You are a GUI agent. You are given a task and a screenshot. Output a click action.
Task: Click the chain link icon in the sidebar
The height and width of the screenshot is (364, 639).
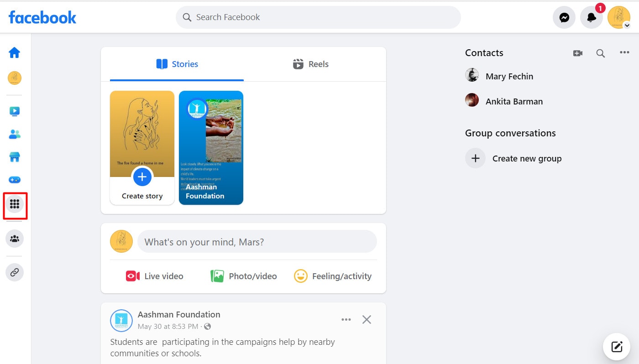(x=15, y=272)
